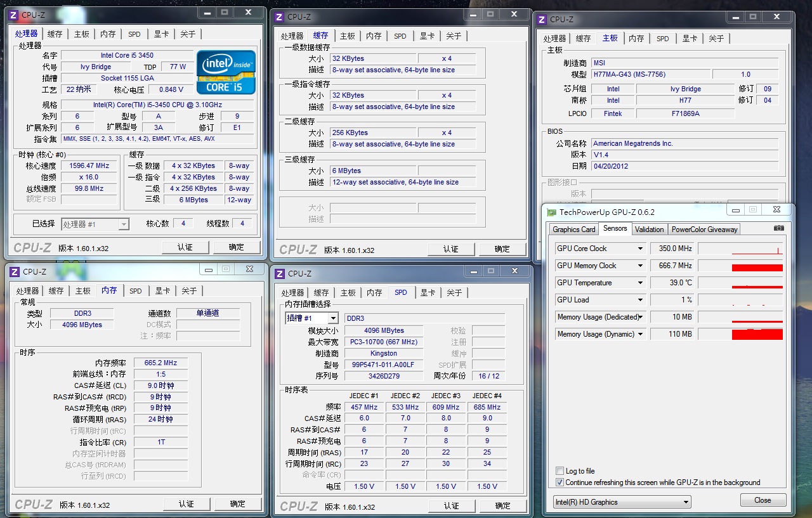Screen dimensions: 812x518
Task: Open the Memory Usage (Dedicated) dropdown
Action: pos(640,317)
